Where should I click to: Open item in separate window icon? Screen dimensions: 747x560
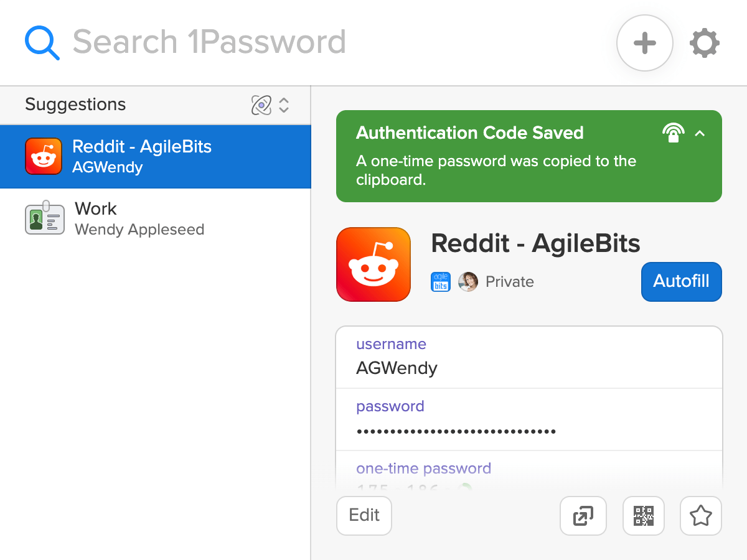[583, 516]
